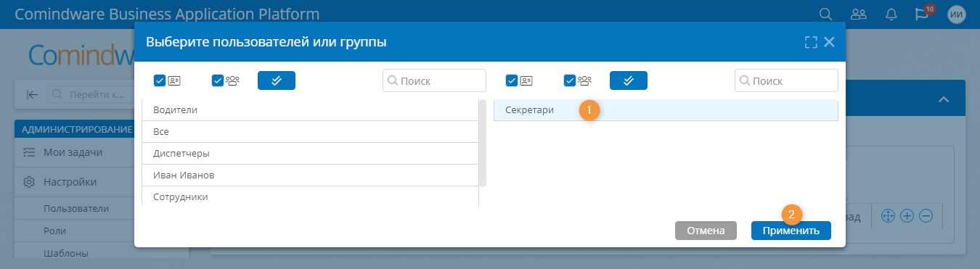Select Иван Иванов in the left list
The height and width of the screenshot is (269, 980).
pos(310,175)
